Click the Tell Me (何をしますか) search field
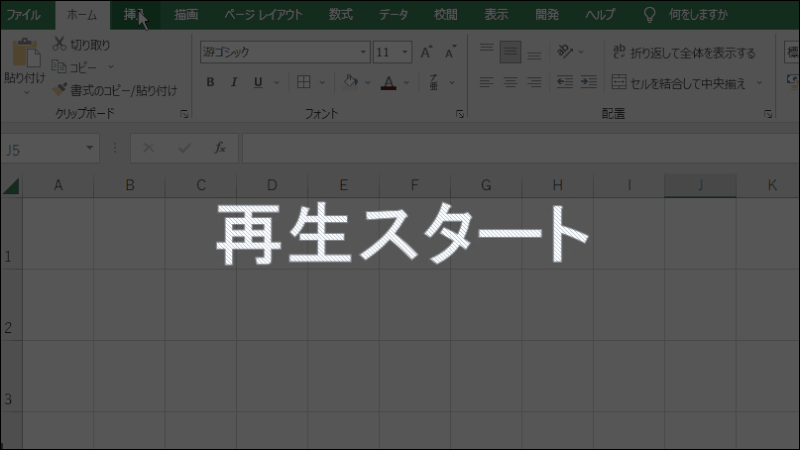Screen dimensions: 800x450 (x=698, y=15)
